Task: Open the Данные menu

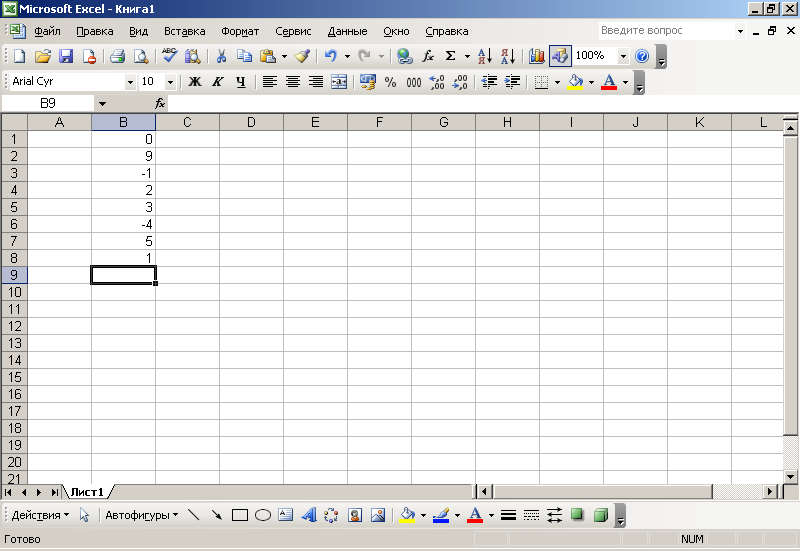Action: (x=347, y=32)
